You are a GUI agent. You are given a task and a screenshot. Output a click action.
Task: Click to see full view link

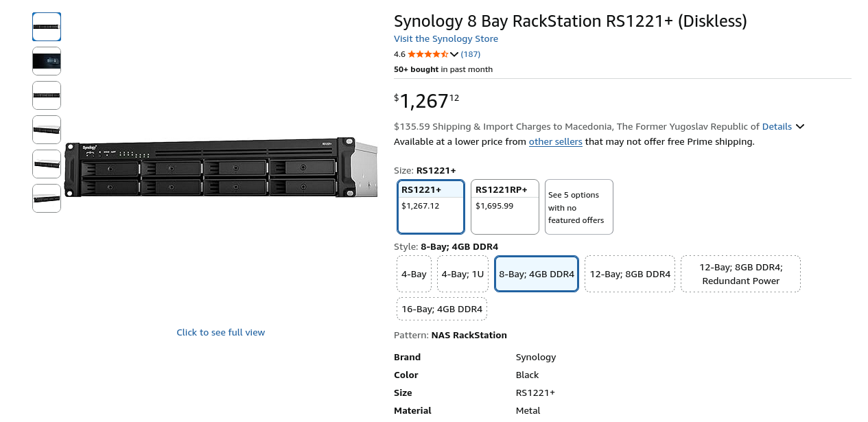(x=220, y=332)
